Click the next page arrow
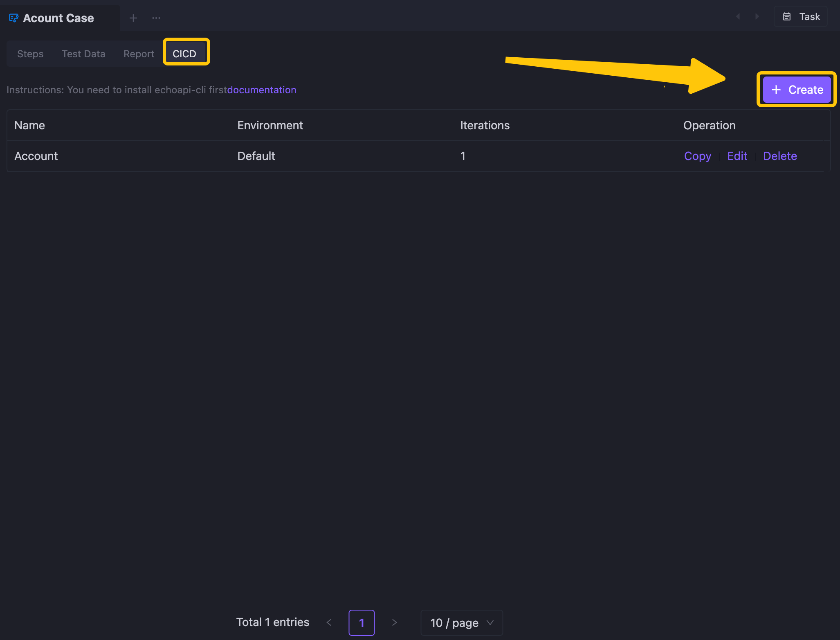This screenshot has height=640, width=840. point(395,621)
